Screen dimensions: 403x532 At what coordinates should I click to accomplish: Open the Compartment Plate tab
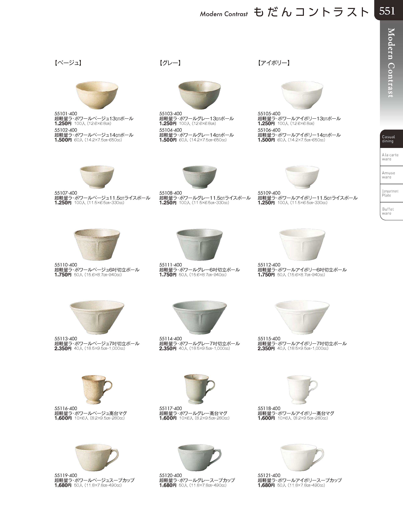click(391, 193)
